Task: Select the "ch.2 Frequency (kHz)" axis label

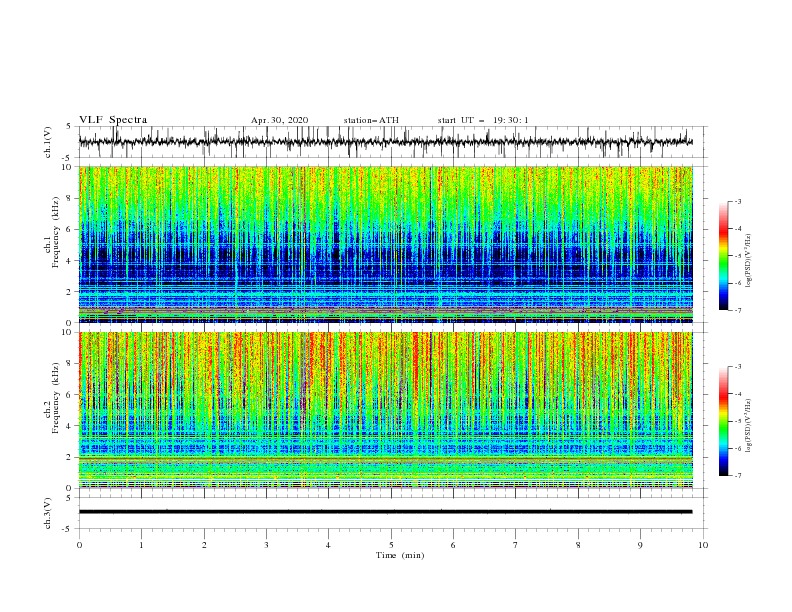Action: pyautogui.click(x=52, y=398)
